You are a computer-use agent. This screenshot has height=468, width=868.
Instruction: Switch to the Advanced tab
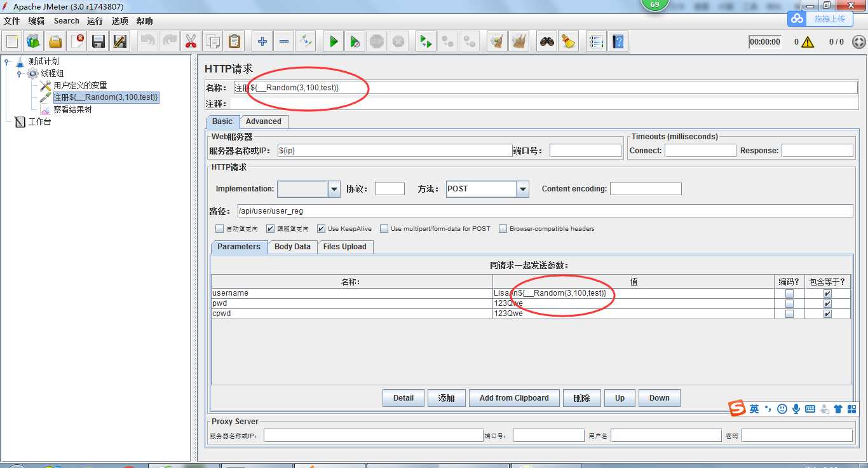tap(264, 121)
